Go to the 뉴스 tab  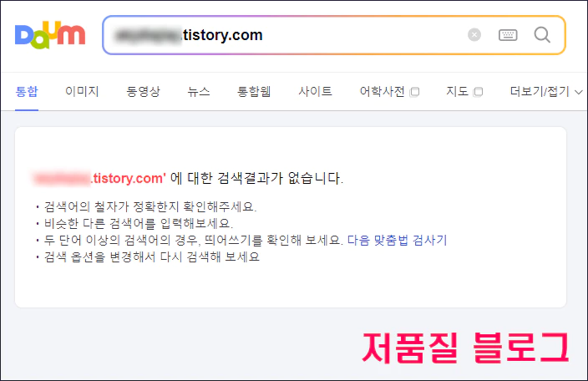pyautogui.click(x=199, y=91)
